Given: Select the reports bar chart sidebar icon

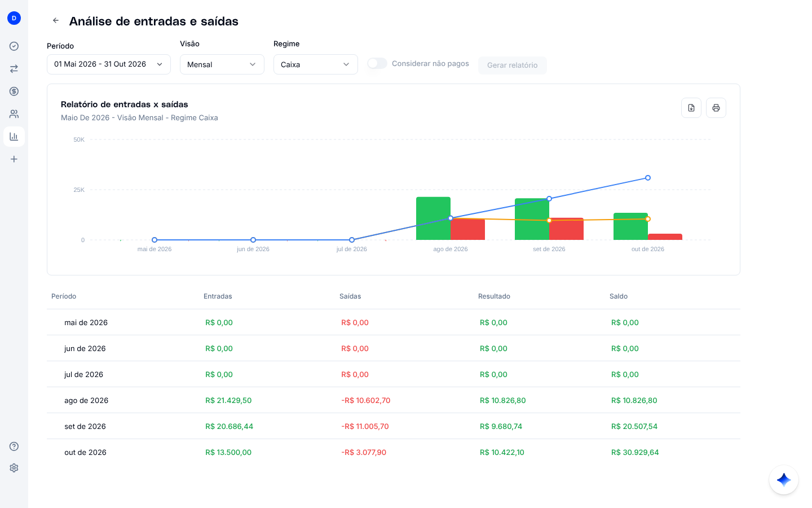Looking at the screenshot, I should [x=14, y=137].
